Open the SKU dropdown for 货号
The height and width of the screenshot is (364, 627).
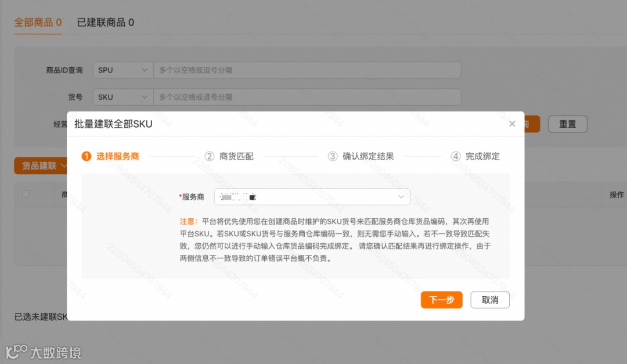122,96
